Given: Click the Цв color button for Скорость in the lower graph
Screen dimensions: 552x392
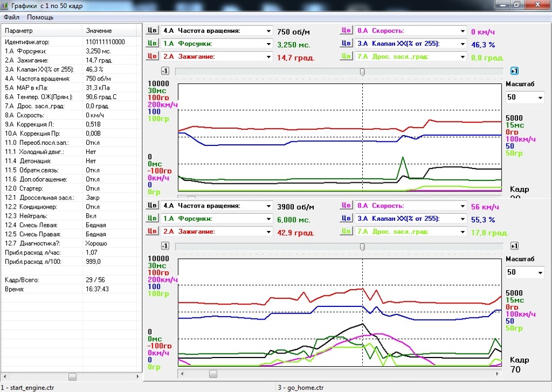Looking at the screenshot, I should (346, 205).
